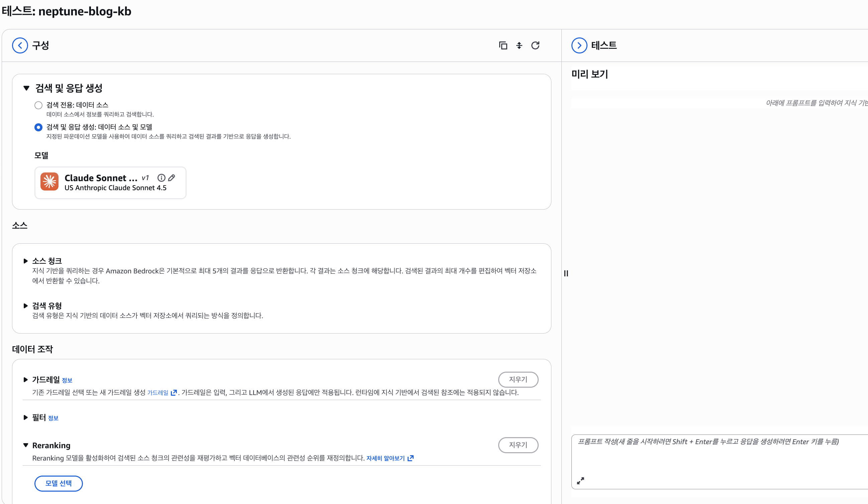868x504 pixels.
Task: Expand the 소스 청크 section
Action: click(25, 261)
